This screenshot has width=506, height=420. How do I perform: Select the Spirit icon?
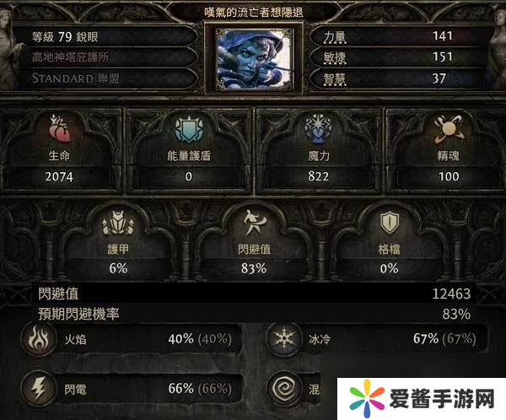(449, 129)
